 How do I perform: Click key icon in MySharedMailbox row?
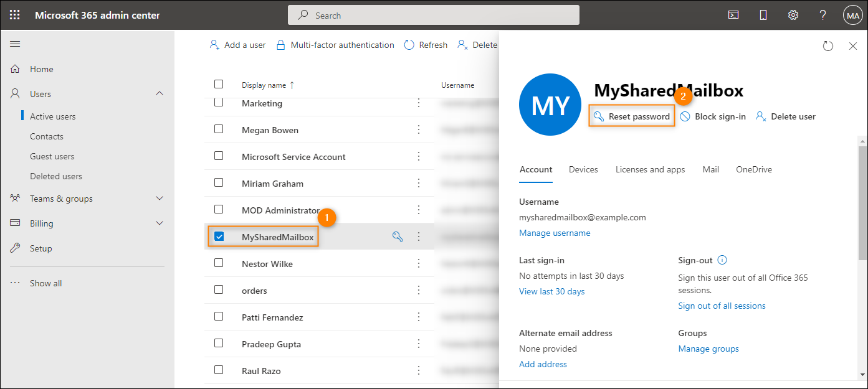398,237
